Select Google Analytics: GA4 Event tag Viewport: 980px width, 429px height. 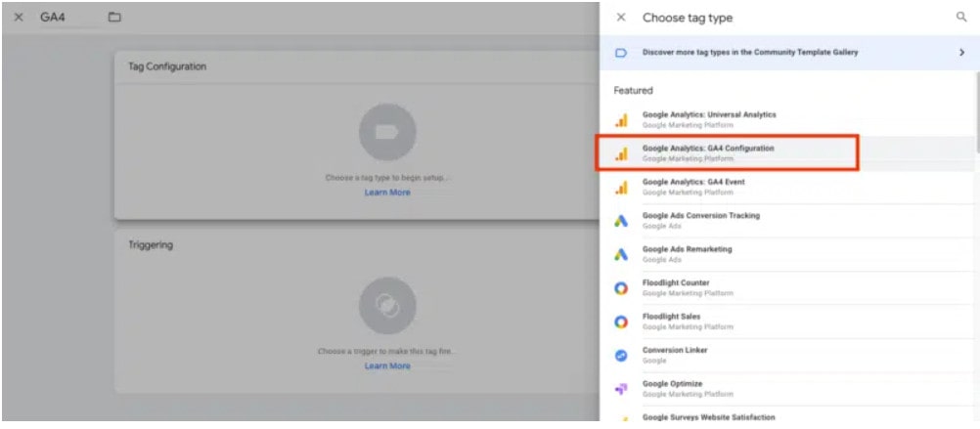(789, 187)
